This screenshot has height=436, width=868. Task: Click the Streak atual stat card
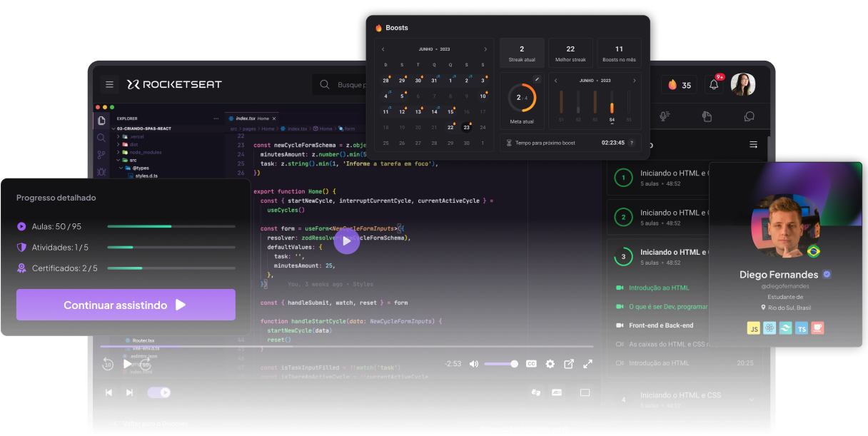(522, 54)
